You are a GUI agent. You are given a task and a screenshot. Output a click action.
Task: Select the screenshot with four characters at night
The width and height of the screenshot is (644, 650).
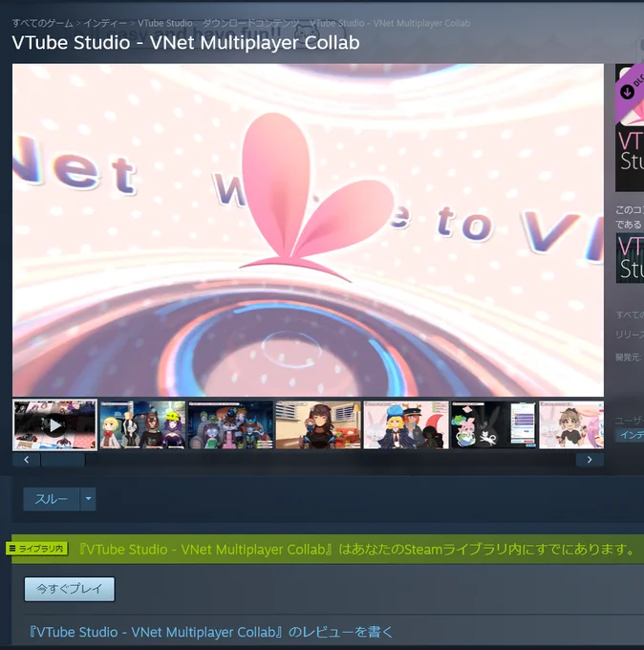click(x=143, y=425)
